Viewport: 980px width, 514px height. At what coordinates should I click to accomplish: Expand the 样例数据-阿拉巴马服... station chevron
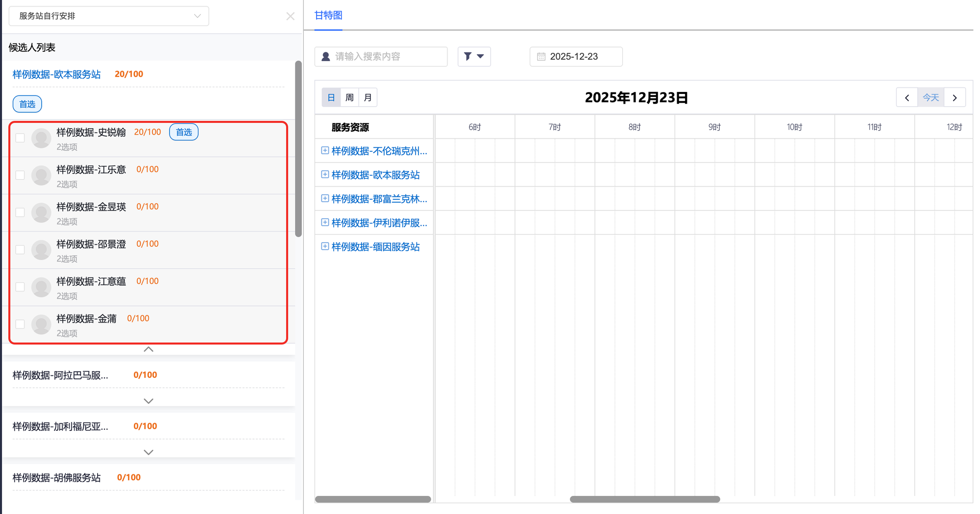pos(148,401)
